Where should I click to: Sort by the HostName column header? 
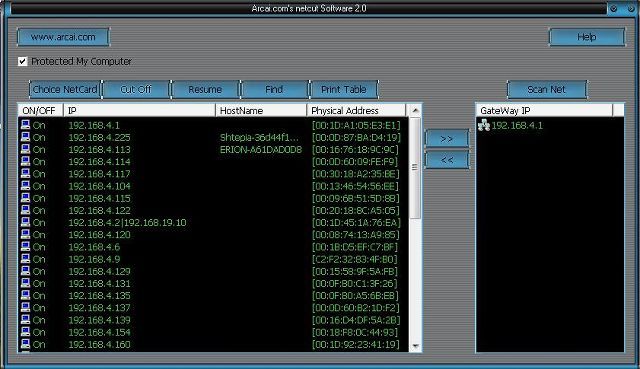pyautogui.click(x=261, y=111)
